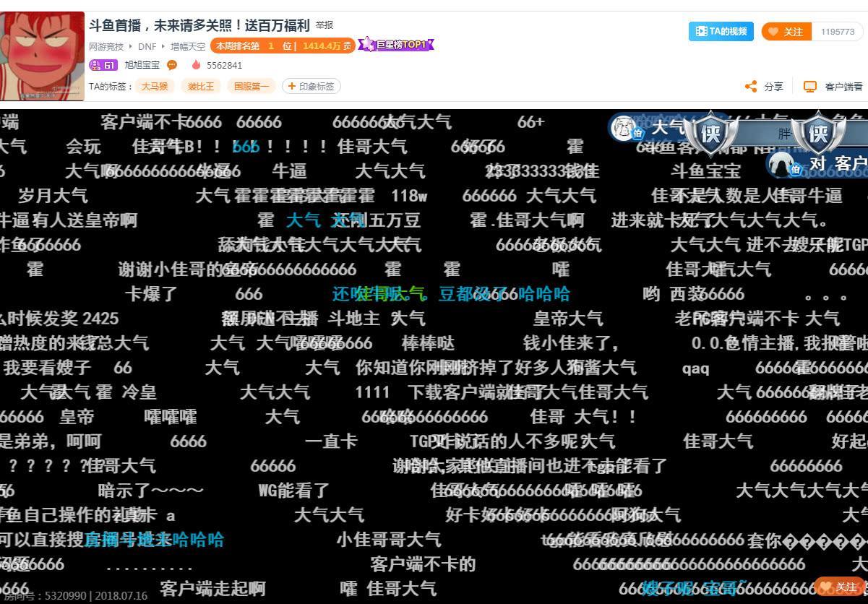This screenshot has width=868, height=604.
Task: Open the streamer's cartoon avatar image
Action: coord(42,56)
